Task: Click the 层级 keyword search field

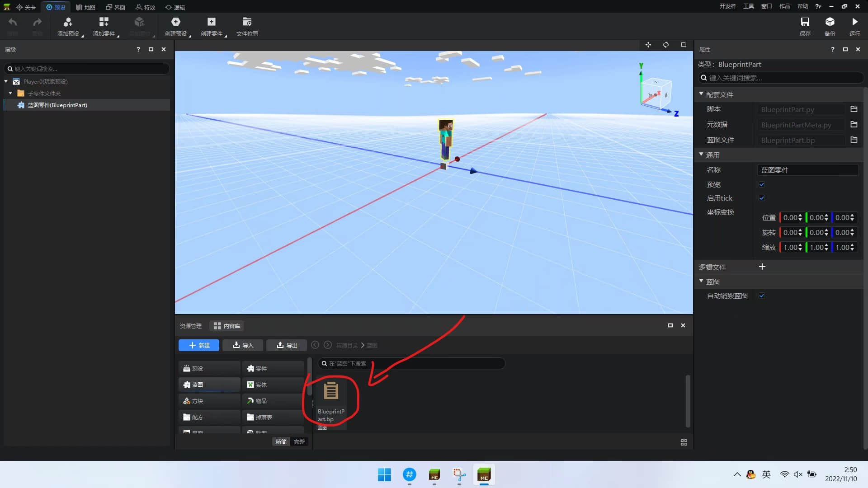Action: point(87,69)
